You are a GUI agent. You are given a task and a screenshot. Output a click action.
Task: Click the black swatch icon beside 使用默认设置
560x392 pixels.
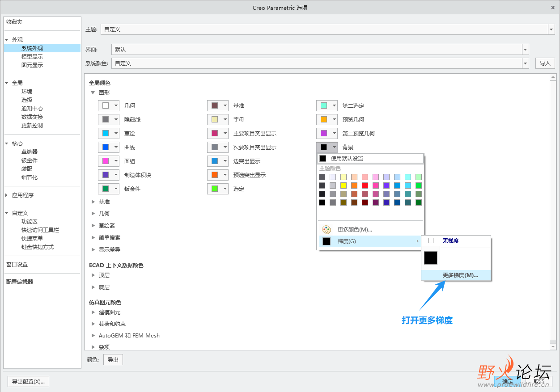point(322,158)
